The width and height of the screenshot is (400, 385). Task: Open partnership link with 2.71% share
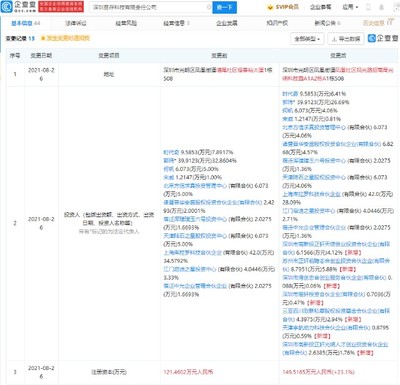pyautogui.click(x=309, y=211)
